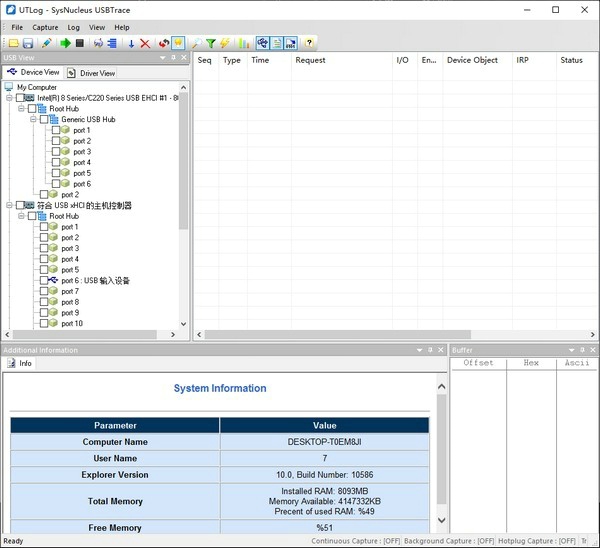Click the magnifier find icon
The width and height of the screenshot is (600, 548).
[x=196, y=43]
